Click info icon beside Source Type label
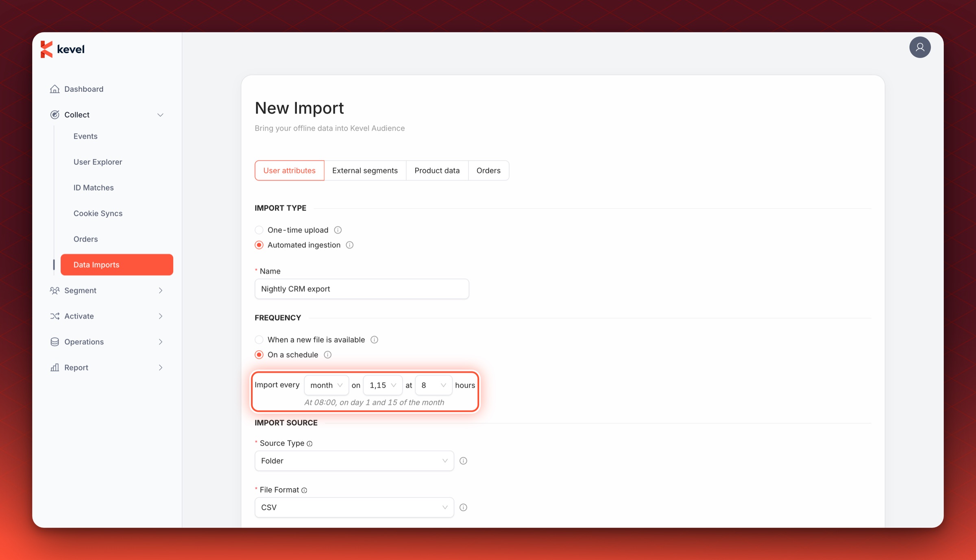The width and height of the screenshot is (976, 560). click(309, 443)
